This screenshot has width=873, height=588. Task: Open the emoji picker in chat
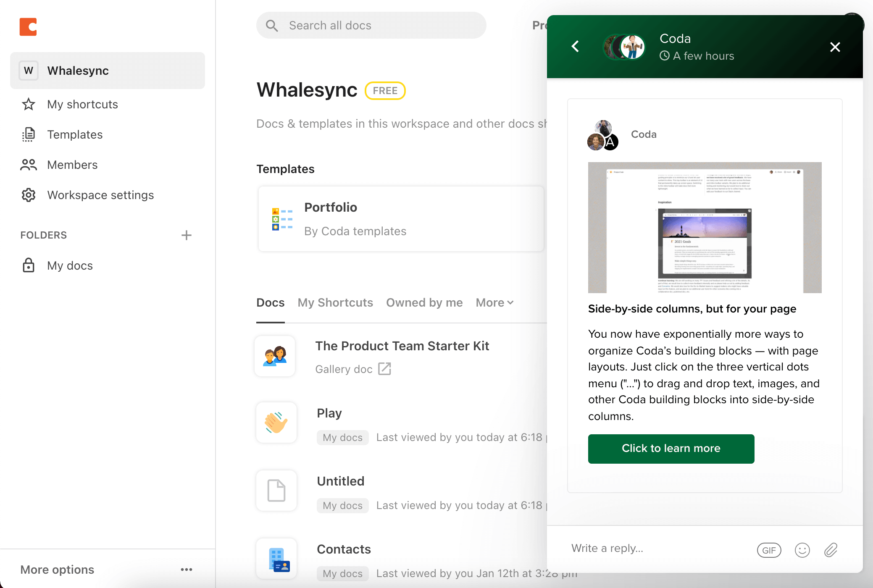click(802, 550)
